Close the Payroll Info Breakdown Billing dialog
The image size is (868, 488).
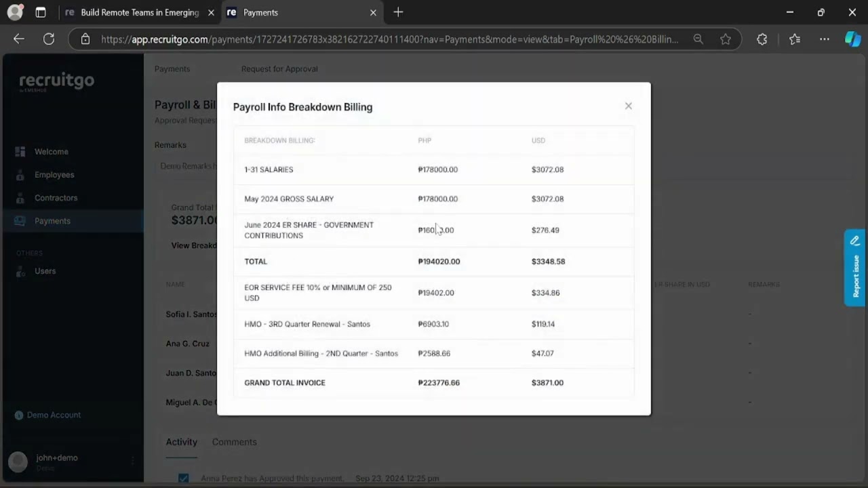click(629, 106)
